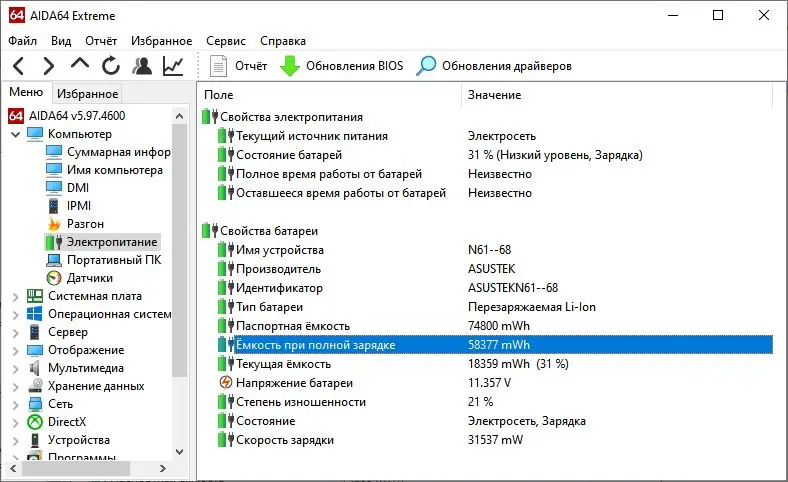Click the Хранение данных drive icon
The image size is (788, 482).
[x=35, y=386]
